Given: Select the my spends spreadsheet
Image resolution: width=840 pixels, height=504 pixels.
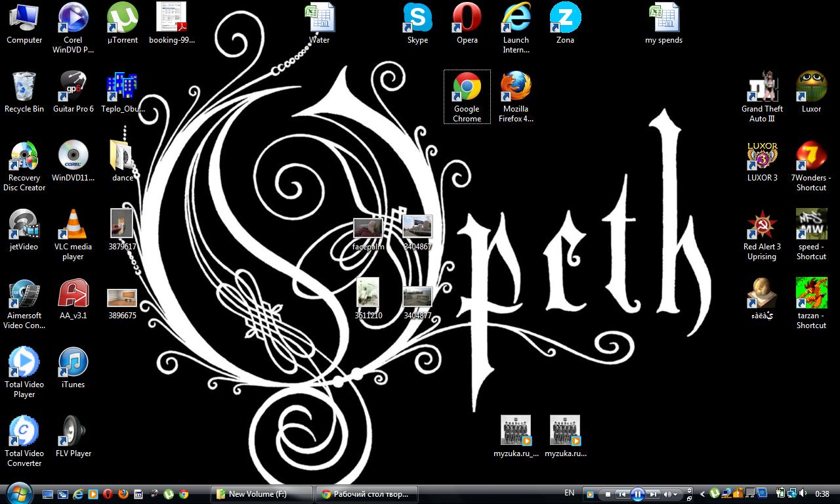Looking at the screenshot, I should click(664, 24).
